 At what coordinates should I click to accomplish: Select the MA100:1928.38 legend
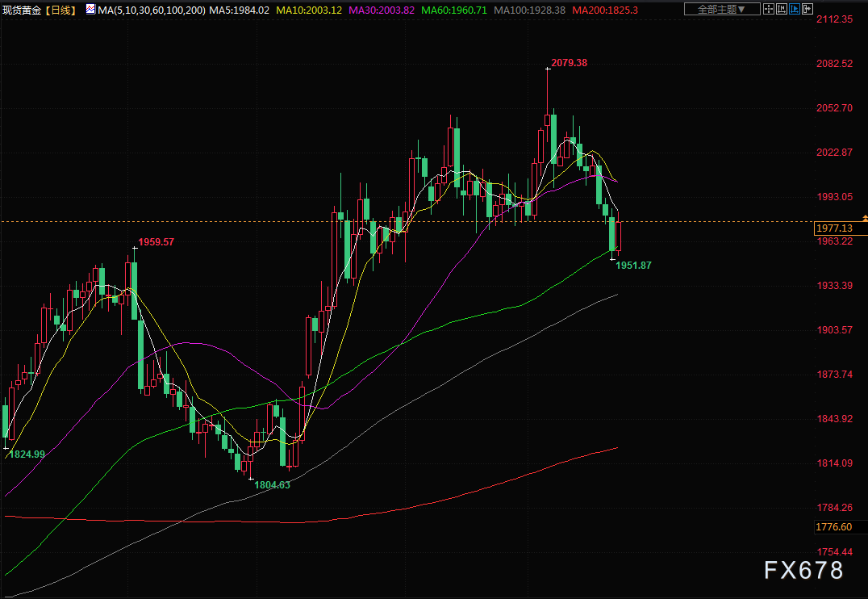(528, 10)
